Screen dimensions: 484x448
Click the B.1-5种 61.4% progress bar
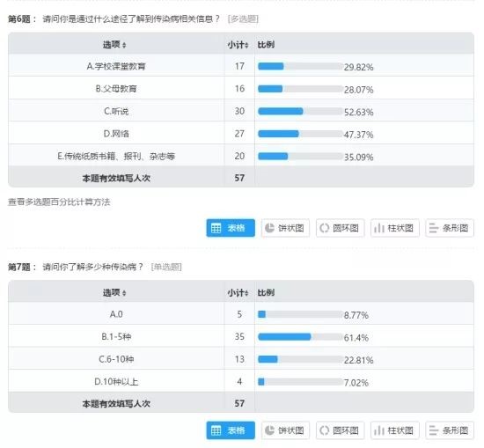(x=300, y=336)
